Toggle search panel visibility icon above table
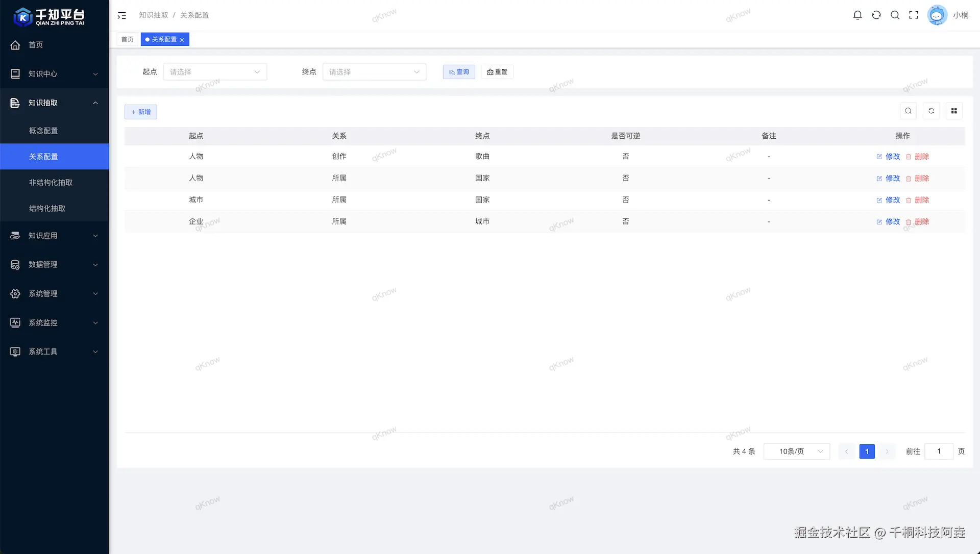Viewport: 980px width, 554px height. (908, 111)
